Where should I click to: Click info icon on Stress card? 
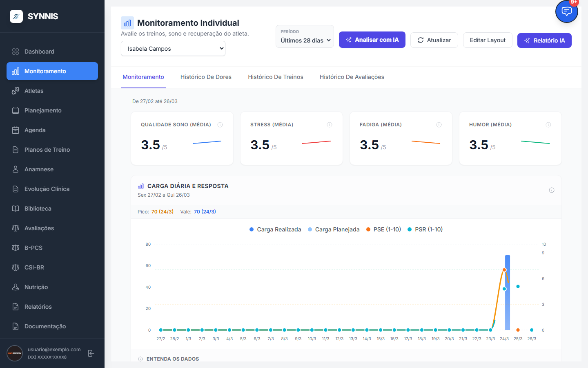click(x=330, y=125)
